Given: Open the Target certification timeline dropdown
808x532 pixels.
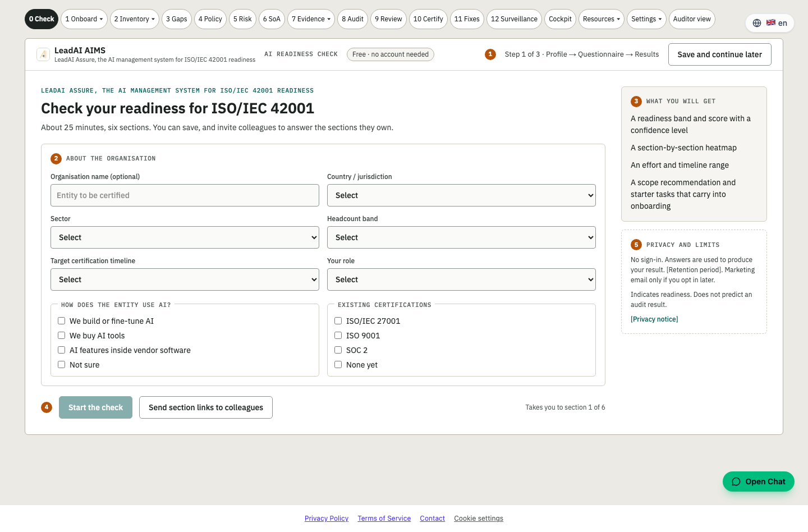Looking at the screenshot, I should click(x=185, y=279).
